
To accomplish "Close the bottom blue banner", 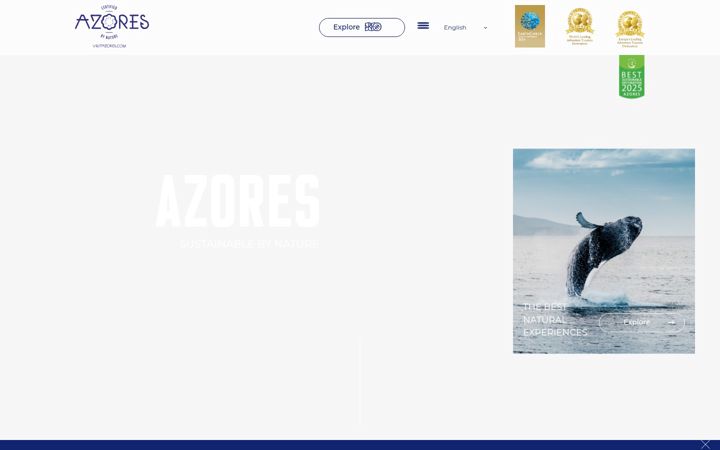I will pos(705,444).
